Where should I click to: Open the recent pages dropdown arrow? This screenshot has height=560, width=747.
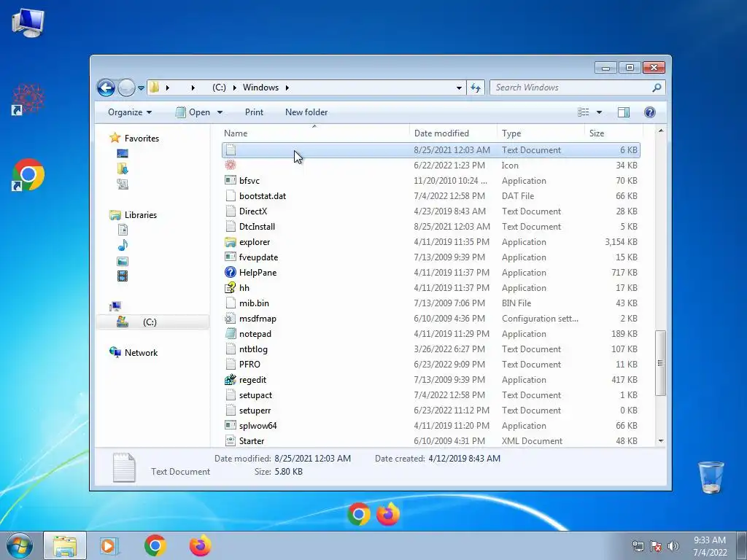141,88
